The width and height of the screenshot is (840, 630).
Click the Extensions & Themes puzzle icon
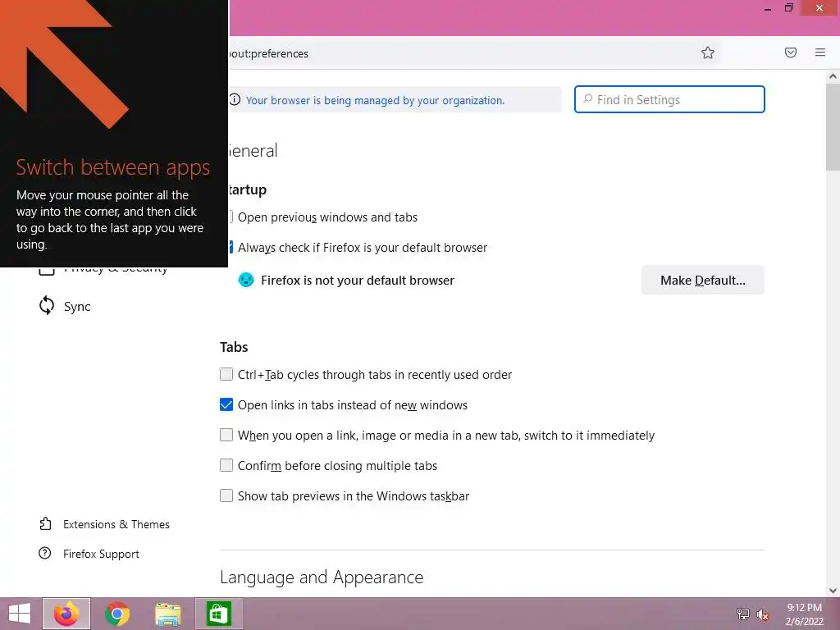(x=46, y=523)
